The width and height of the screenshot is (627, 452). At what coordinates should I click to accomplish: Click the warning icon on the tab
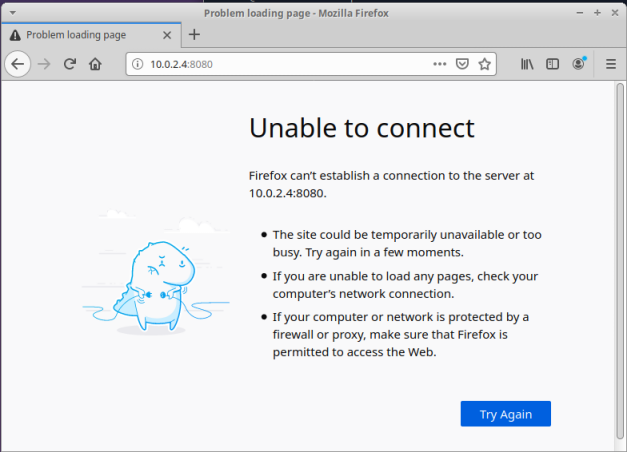(15, 35)
